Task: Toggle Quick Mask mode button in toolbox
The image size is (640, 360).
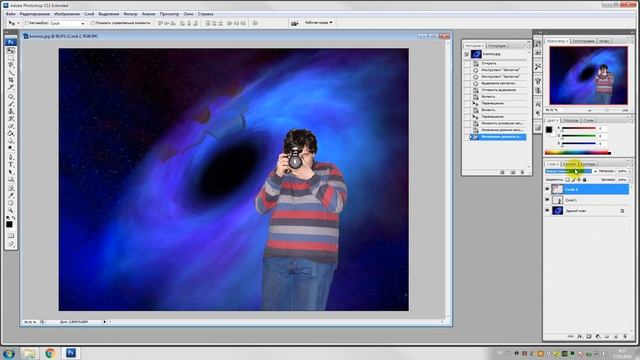Action: (11, 236)
